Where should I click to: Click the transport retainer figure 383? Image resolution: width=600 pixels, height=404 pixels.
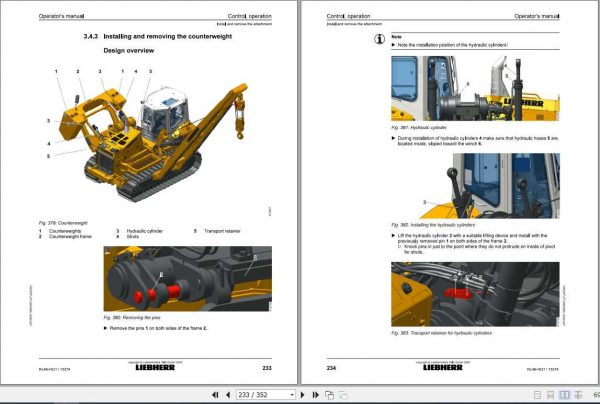pyautogui.click(x=475, y=294)
